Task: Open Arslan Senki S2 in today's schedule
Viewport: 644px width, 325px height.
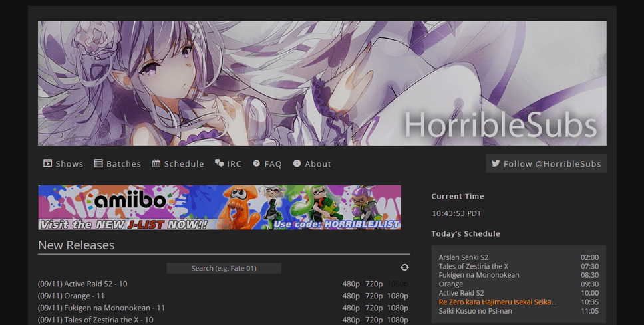Action: point(463,257)
